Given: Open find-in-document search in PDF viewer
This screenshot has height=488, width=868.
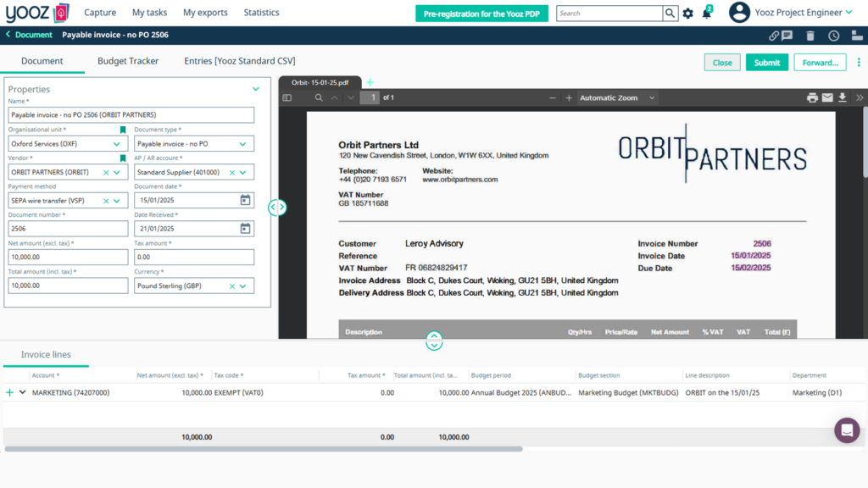Looking at the screenshot, I should pos(319,98).
